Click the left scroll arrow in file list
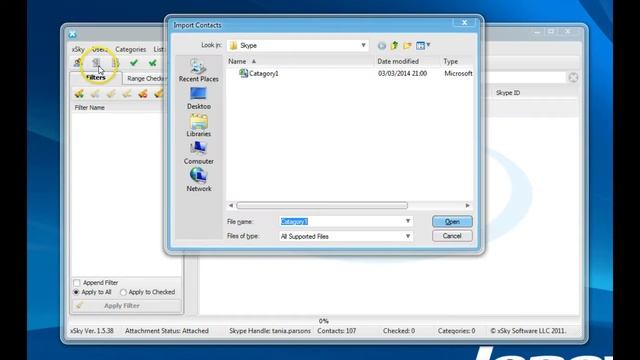The height and width of the screenshot is (360, 640). point(231,205)
